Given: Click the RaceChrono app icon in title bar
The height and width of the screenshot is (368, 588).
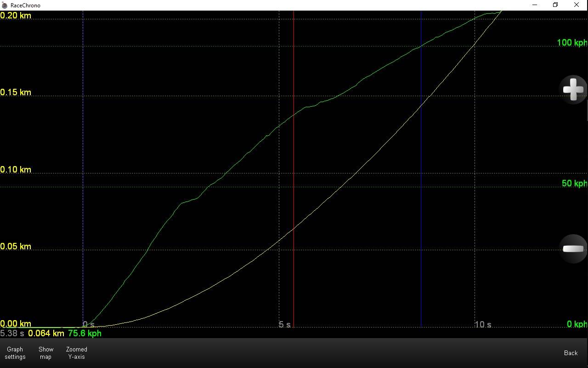Looking at the screenshot, I should [x=5, y=6].
